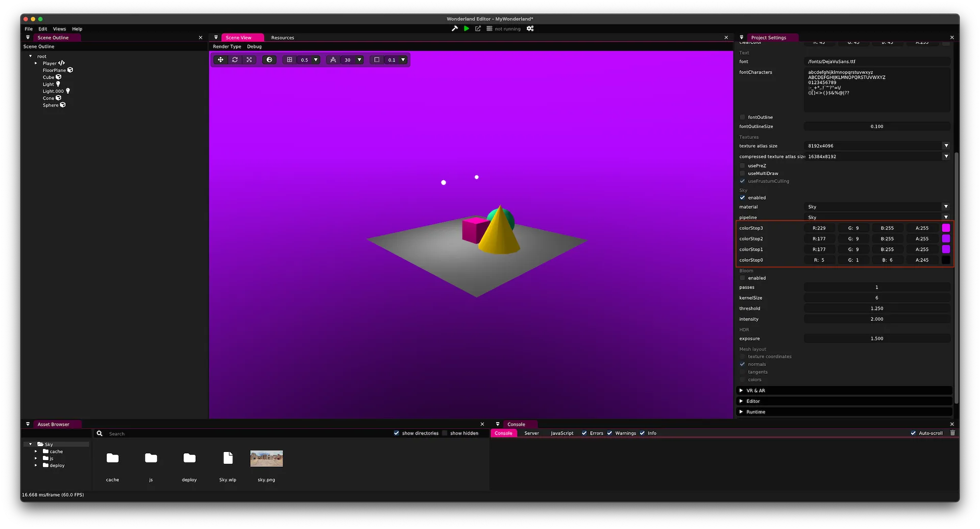Click the server status icon
Screen dimensions: 980x529
tap(489, 29)
